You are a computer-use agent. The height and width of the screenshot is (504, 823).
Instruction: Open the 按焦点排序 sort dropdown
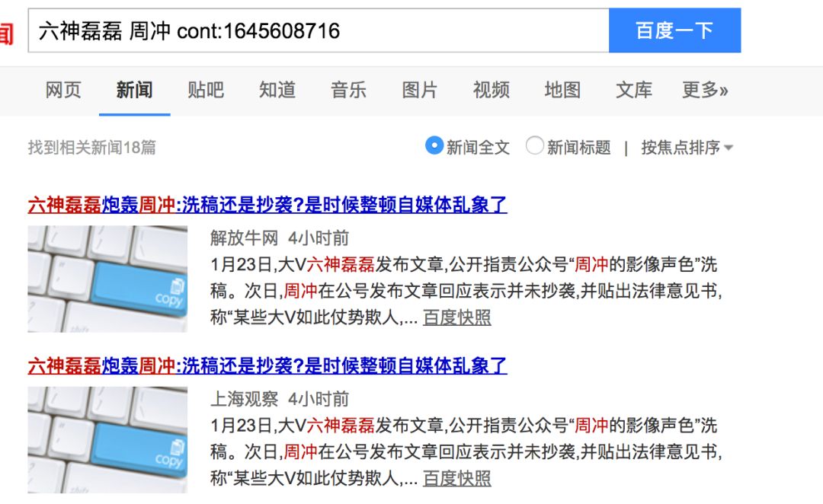(687, 148)
